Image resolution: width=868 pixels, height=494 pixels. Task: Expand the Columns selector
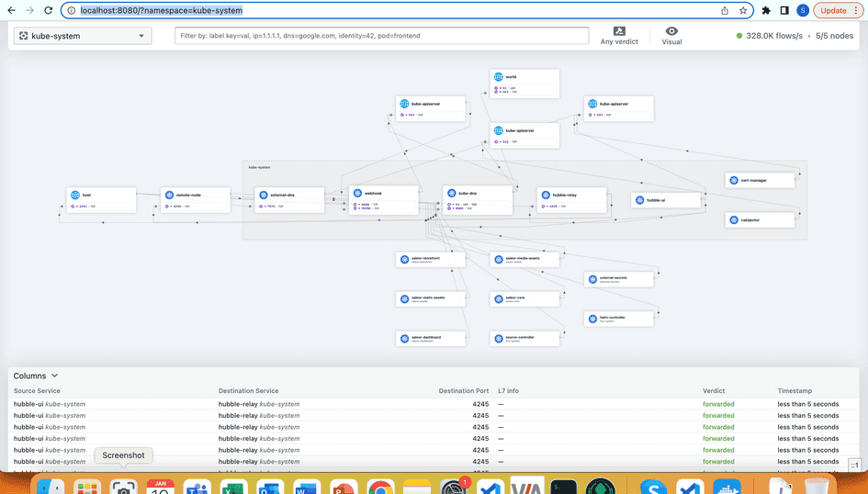tap(36, 376)
